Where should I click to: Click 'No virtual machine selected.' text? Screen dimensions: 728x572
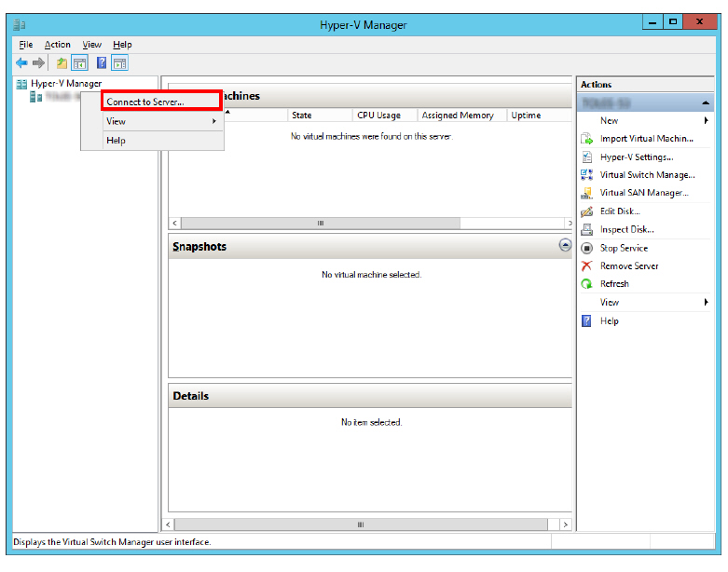(x=371, y=275)
